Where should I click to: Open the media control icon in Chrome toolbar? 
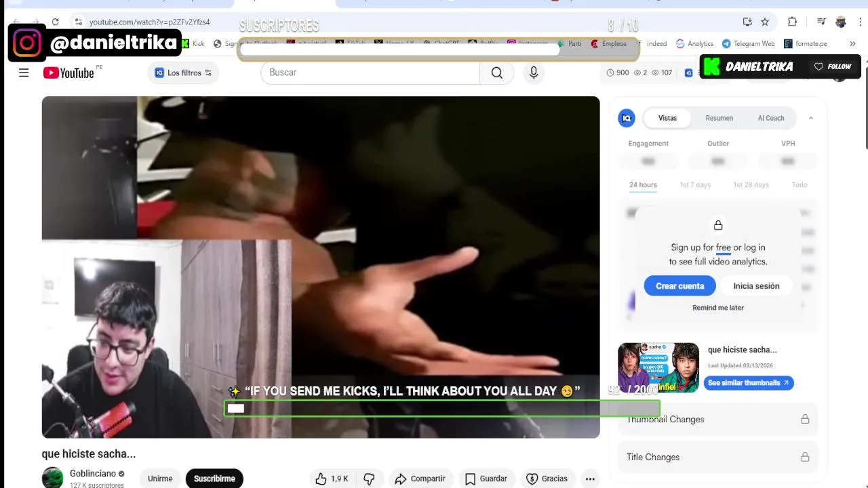821,22
